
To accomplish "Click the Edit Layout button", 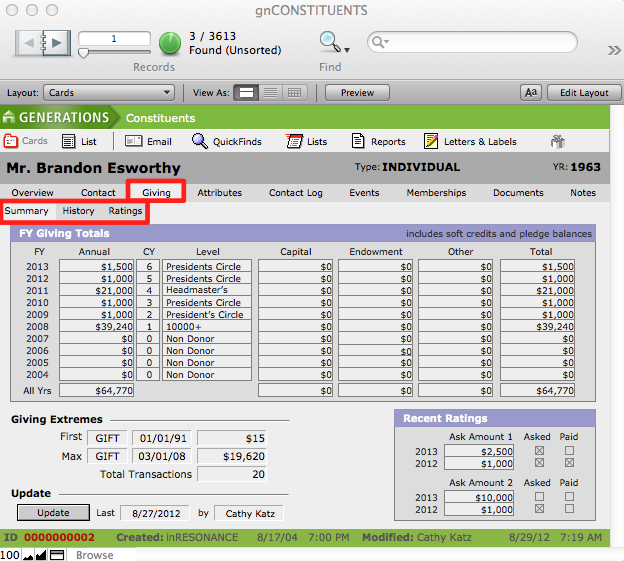I will (583, 92).
